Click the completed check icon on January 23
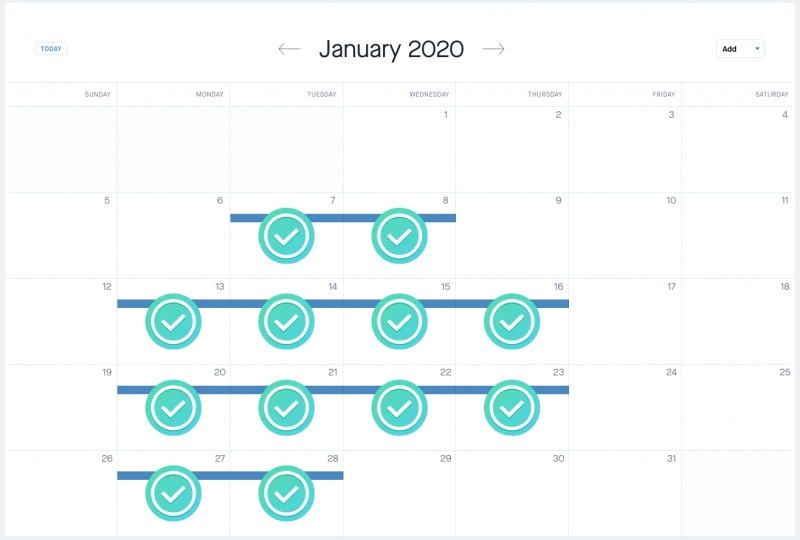Screen dimensions: 800x540 tap(512, 407)
